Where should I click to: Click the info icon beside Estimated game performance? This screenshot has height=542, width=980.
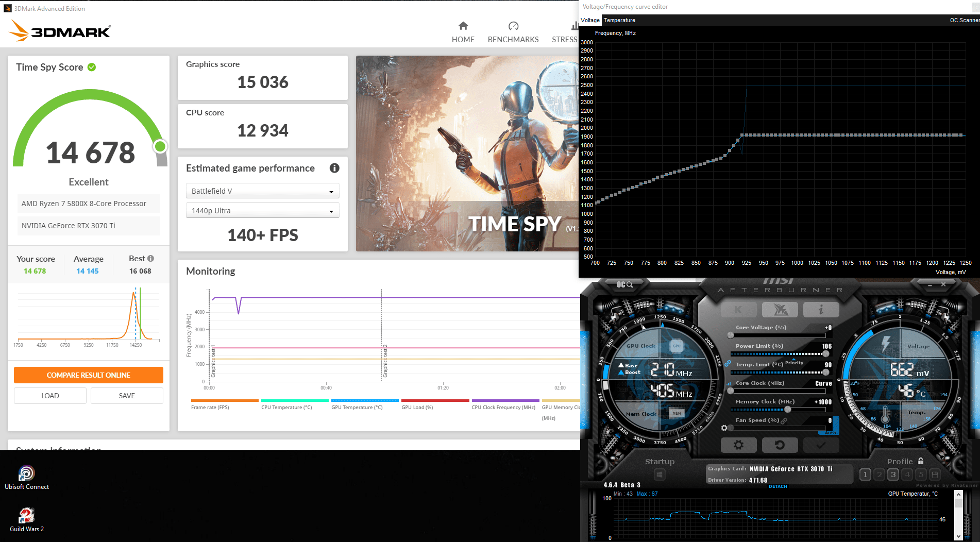pos(334,168)
